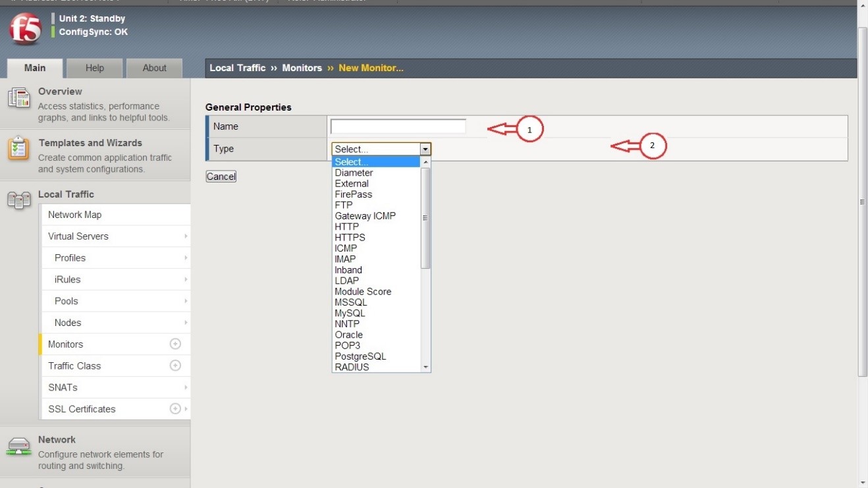868x488 pixels.
Task: Expand the Virtual Servers submenu
Action: [x=186, y=236]
